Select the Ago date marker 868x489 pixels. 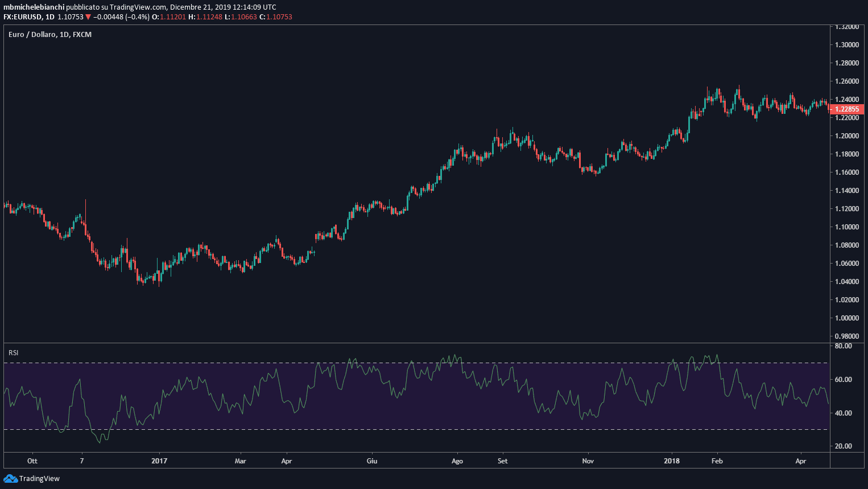click(x=457, y=461)
